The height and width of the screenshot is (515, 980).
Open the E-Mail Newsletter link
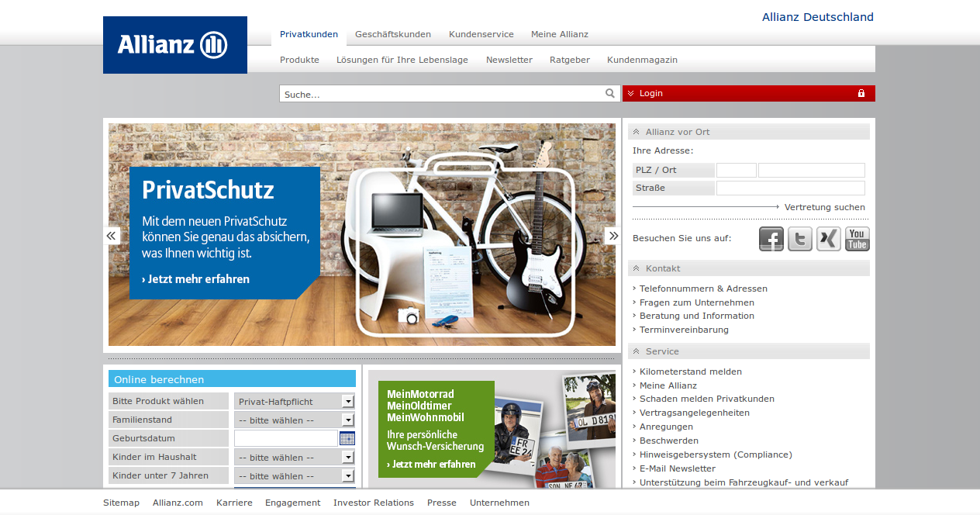click(x=678, y=468)
